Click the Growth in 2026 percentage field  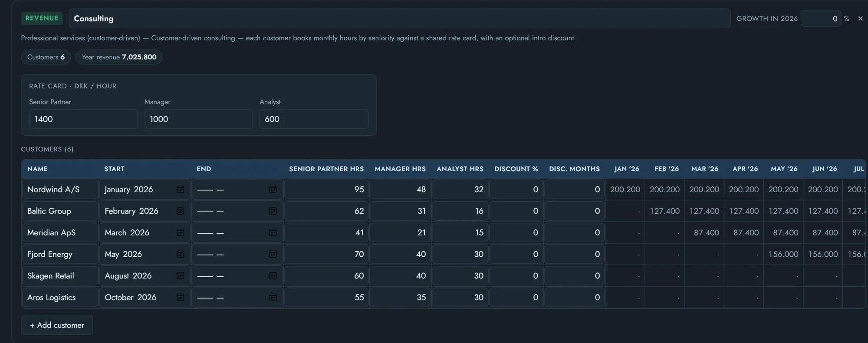[821, 19]
